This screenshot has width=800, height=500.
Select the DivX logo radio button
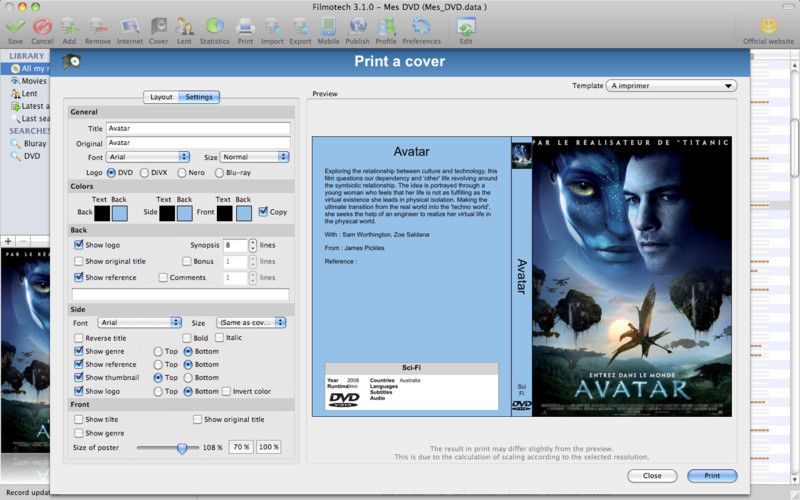coord(144,173)
